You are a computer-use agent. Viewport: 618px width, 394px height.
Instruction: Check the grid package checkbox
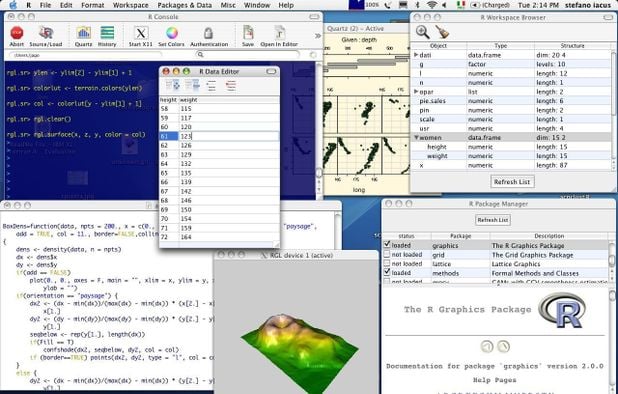coord(387,254)
